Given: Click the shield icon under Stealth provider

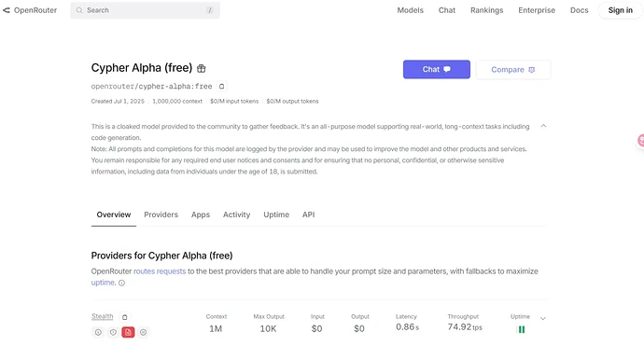Looking at the screenshot, I should point(113,332).
